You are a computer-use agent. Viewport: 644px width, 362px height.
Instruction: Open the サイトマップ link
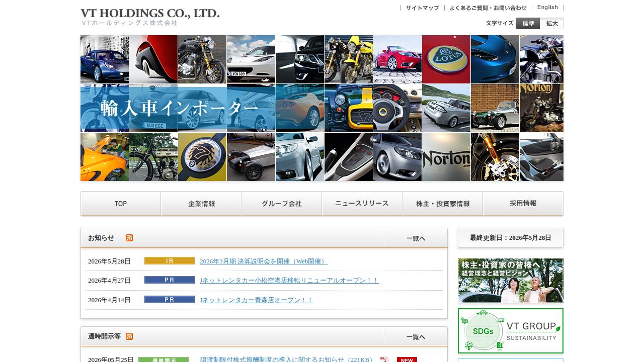[x=423, y=8]
